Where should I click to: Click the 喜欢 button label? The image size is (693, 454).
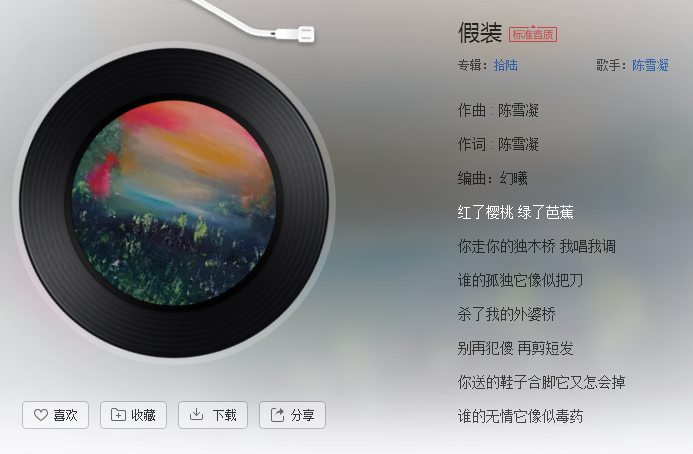pyautogui.click(x=65, y=415)
